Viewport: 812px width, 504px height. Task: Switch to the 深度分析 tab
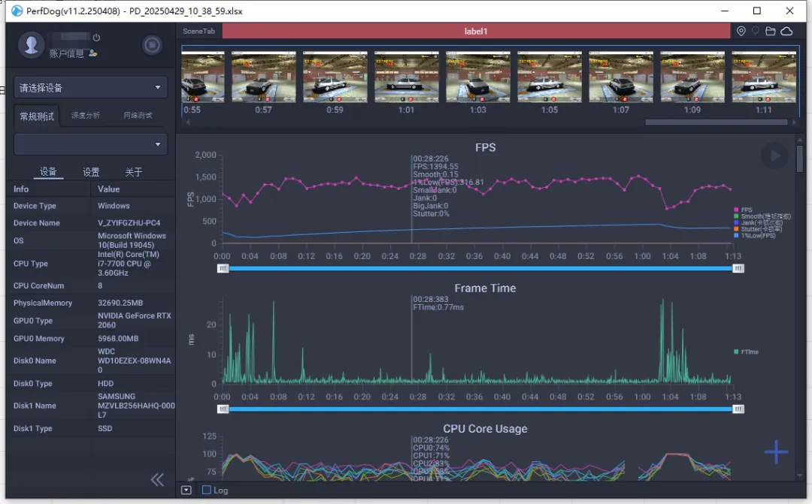tap(86, 116)
